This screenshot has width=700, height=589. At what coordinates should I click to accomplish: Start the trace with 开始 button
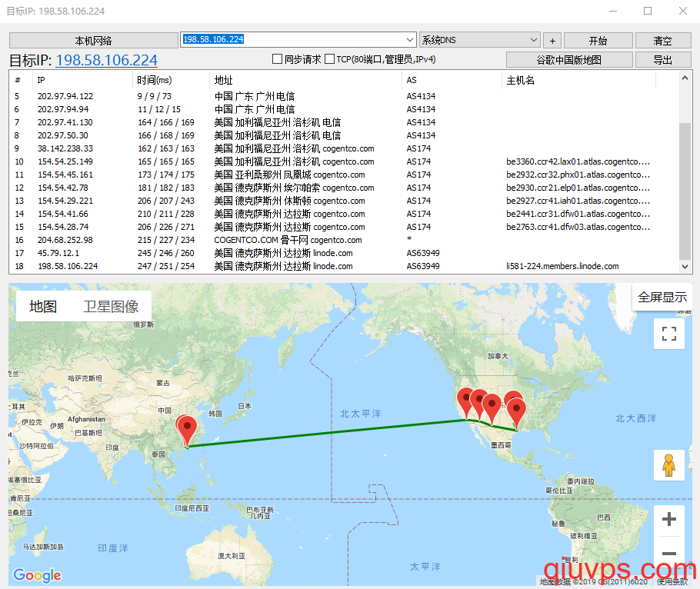(598, 41)
